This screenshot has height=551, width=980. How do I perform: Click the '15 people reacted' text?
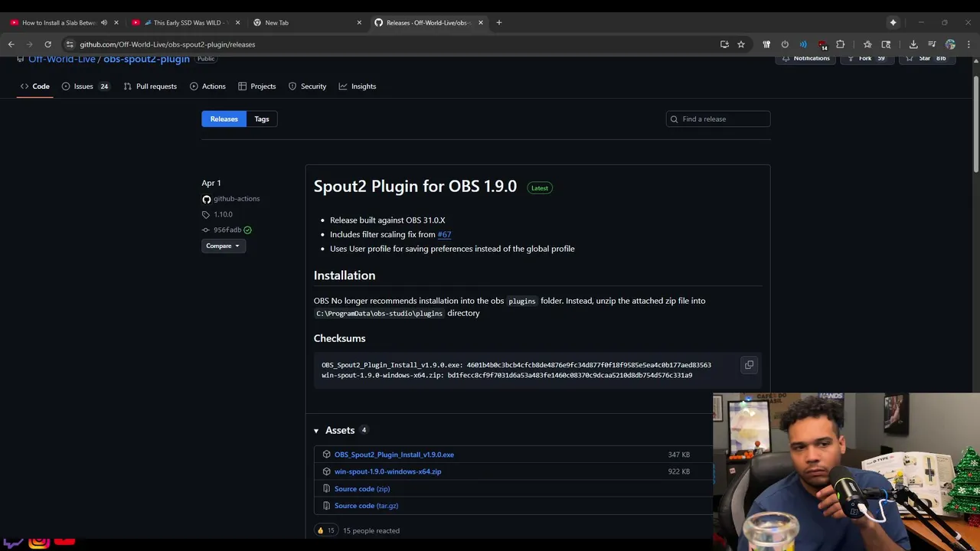click(371, 530)
